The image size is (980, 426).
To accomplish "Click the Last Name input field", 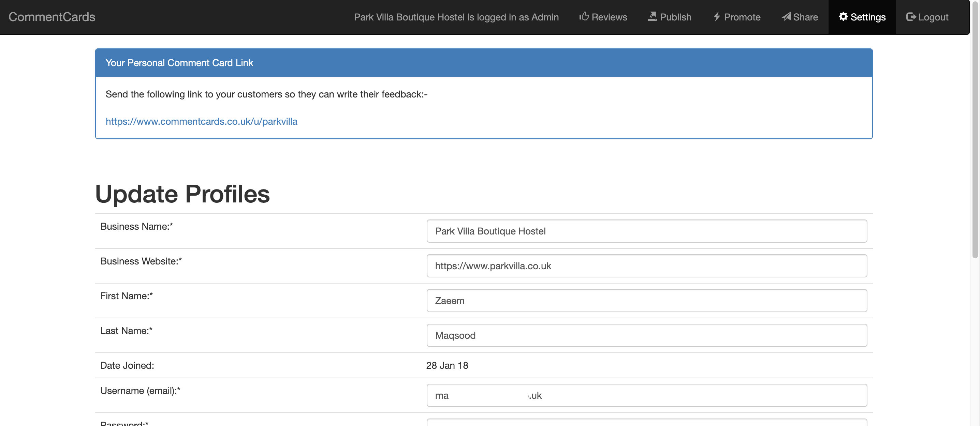I will click(x=646, y=336).
